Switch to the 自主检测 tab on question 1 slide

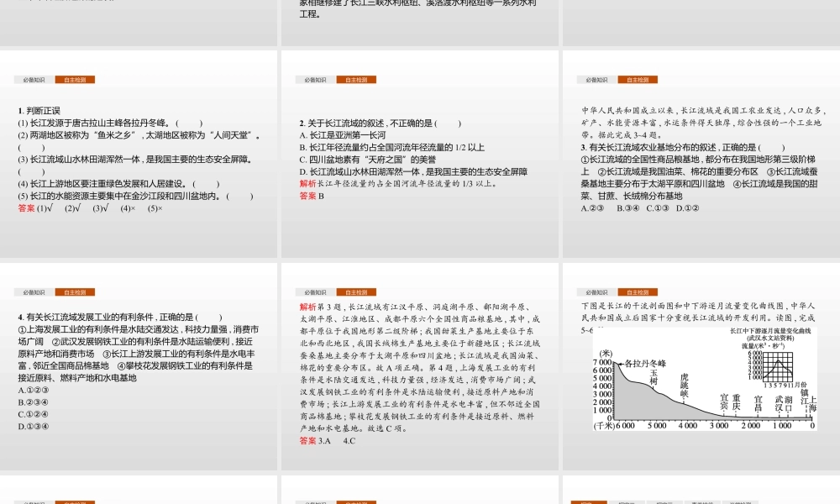click(76, 78)
